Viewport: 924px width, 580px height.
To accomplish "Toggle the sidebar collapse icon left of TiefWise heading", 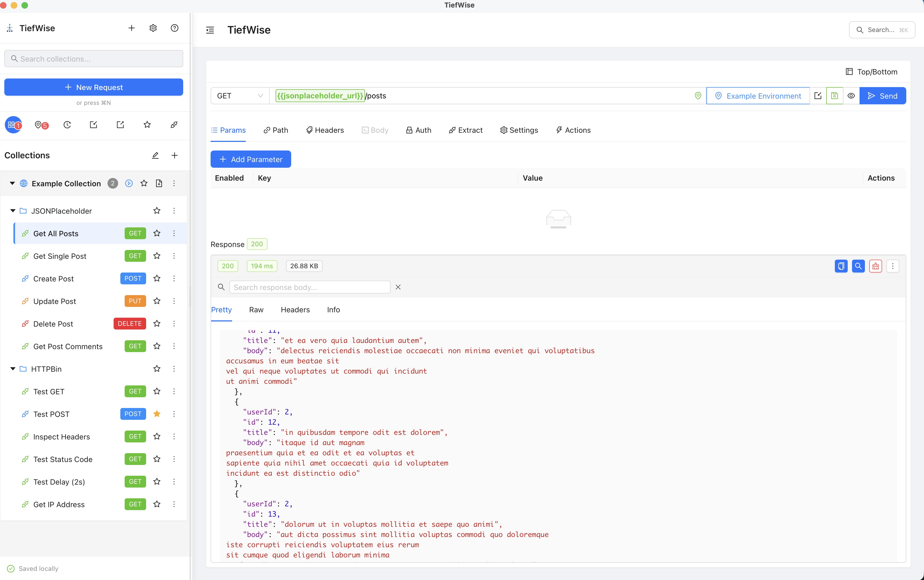I will pyautogui.click(x=210, y=30).
